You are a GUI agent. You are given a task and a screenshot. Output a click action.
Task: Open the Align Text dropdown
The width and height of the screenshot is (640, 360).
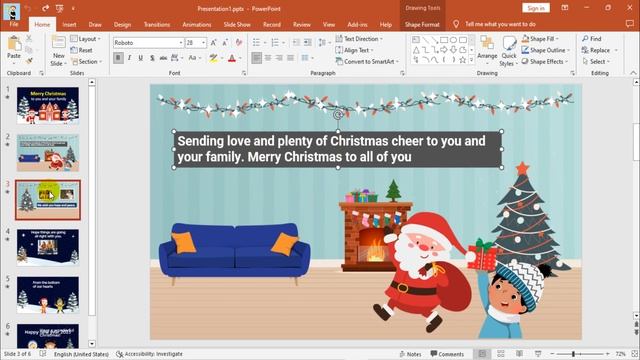pos(354,50)
